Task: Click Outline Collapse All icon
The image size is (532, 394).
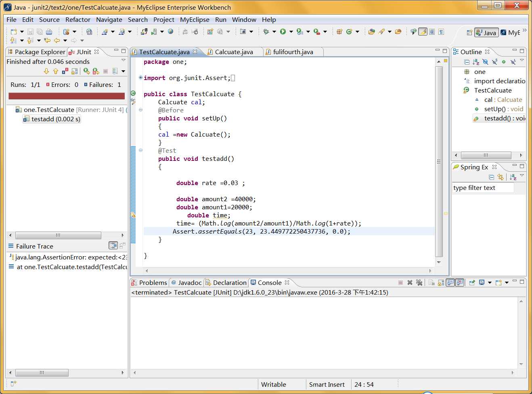Action: (x=467, y=62)
